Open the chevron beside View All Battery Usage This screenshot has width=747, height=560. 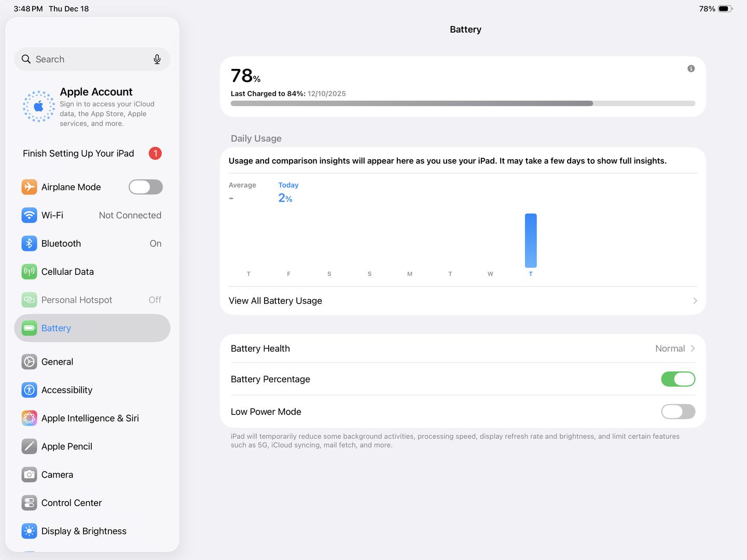(695, 301)
